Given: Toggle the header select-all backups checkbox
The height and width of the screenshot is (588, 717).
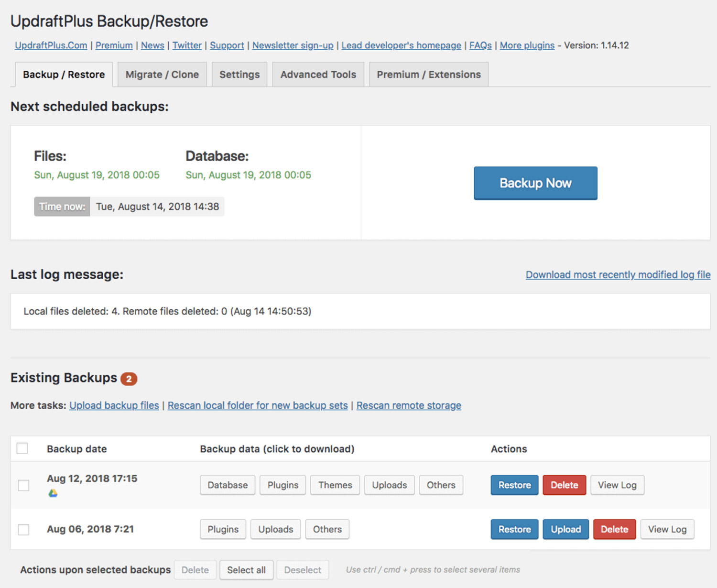Looking at the screenshot, I should coord(22,448).
